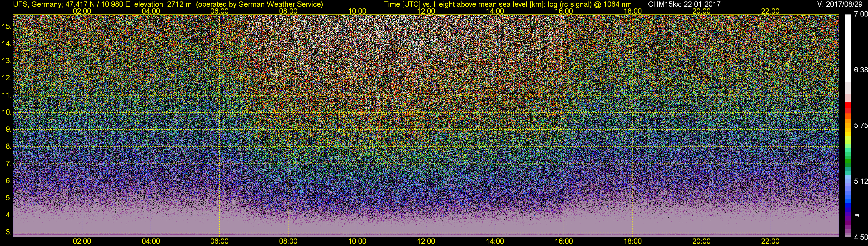The image size is (868, 246).
Task: Click the "6.38" colorbar value
Action: point(861,70)
